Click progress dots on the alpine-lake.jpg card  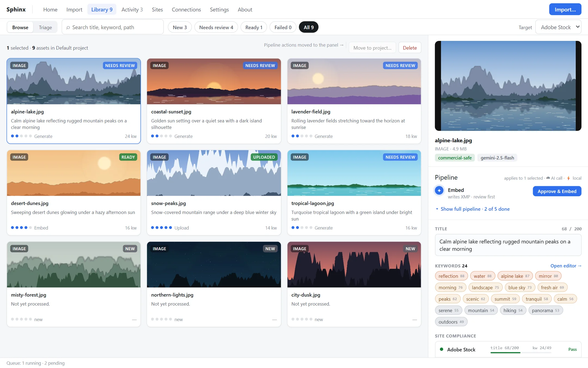click(22, 136)
